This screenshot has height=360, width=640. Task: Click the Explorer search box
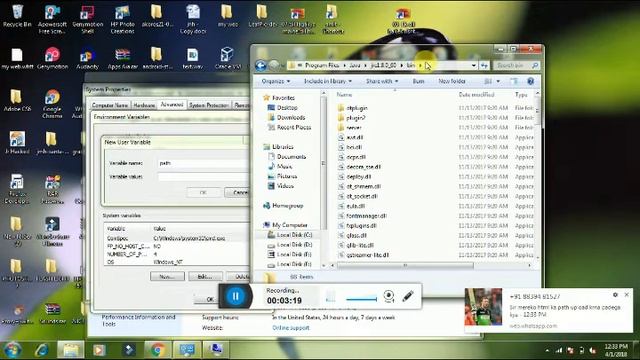click(516, 65)
